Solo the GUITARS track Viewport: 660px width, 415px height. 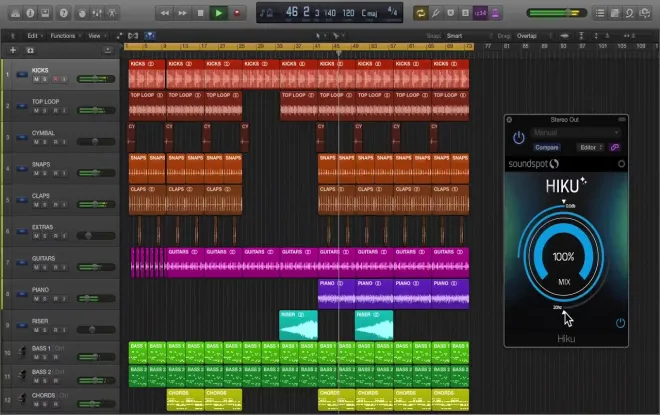pos(45,267)
